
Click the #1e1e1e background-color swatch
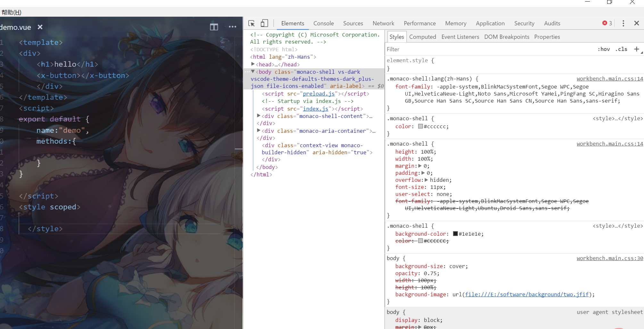coord(455,234)
